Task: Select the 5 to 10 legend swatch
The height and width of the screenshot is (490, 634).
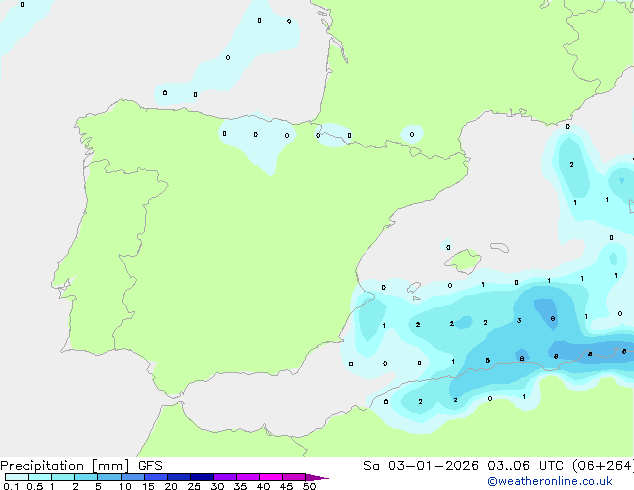Action: coord(109,477)
